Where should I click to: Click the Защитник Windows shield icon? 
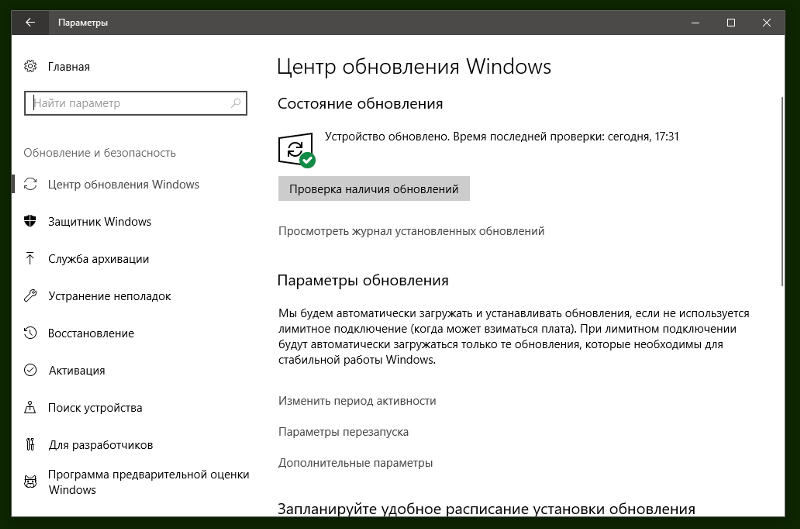(30, 221)
